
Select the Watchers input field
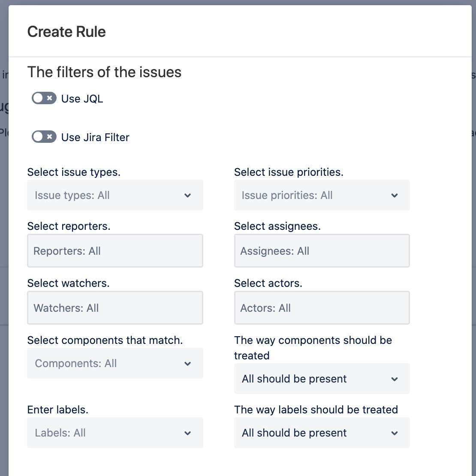point(114,308)
